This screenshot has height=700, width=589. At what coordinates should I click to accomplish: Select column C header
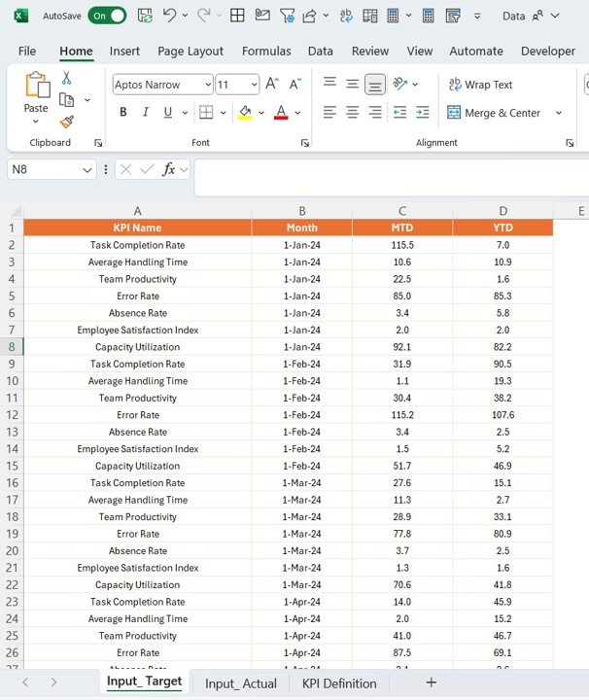(402, 211)
